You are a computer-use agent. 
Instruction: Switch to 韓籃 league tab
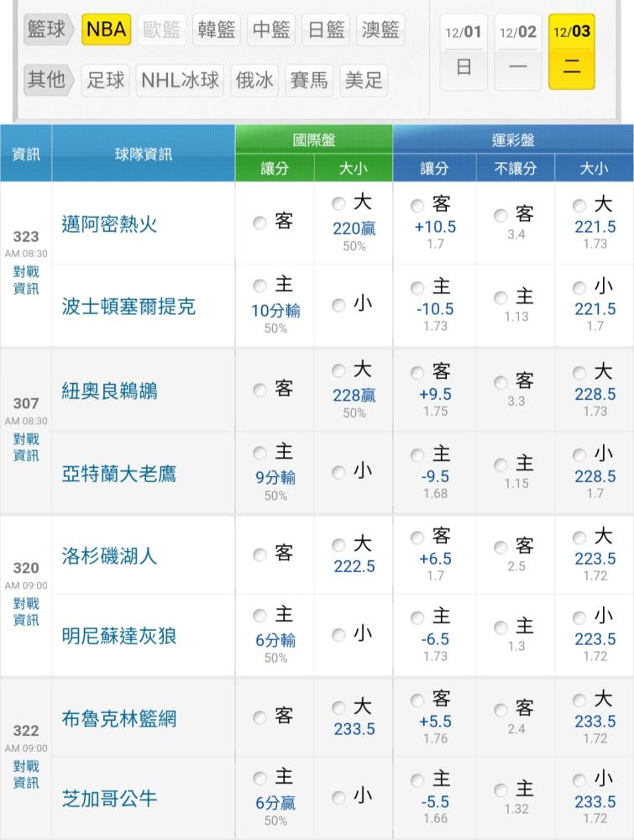click(x=217, y=29)
